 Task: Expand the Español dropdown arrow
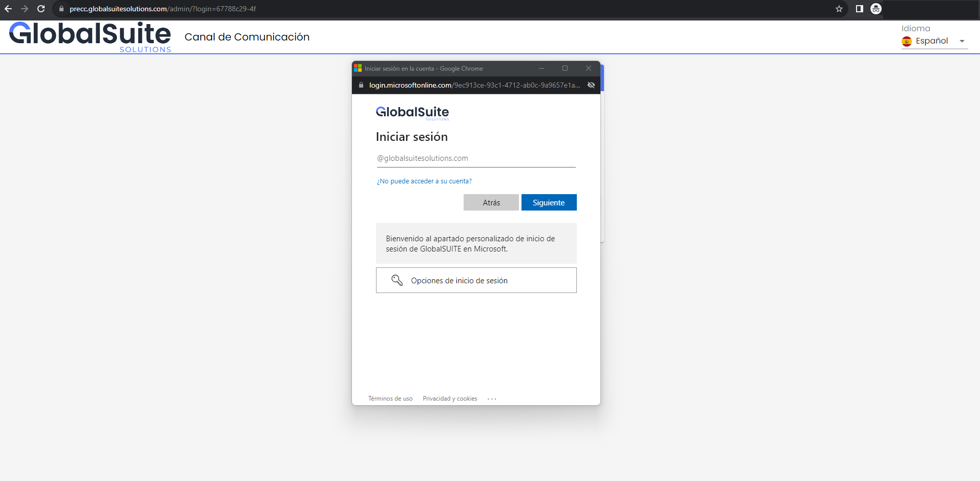[x=962, y=41]
